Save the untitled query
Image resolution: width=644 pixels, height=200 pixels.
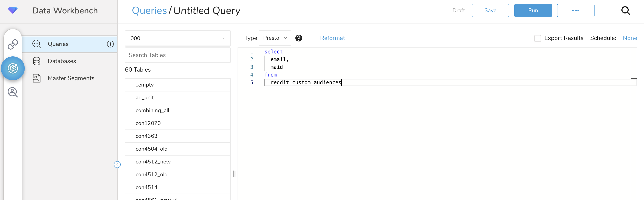pyautogui.click(x=490, y=10)
